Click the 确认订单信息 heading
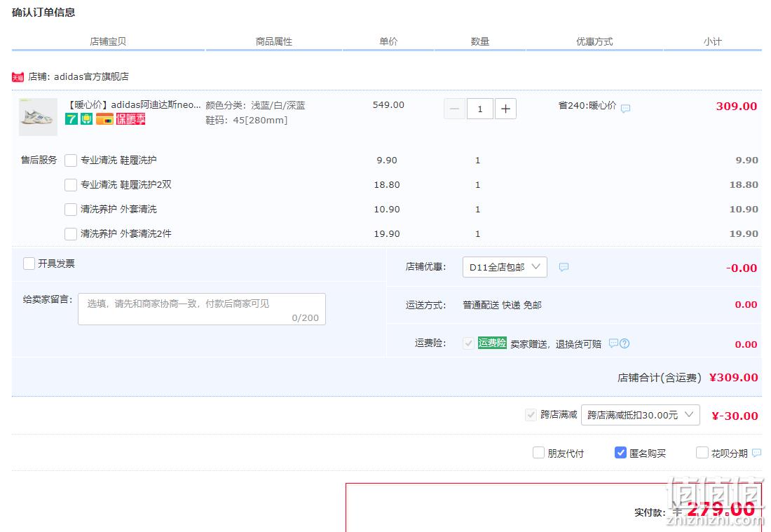Viewport: 771px width, 532px height. (x=43, y=13)
